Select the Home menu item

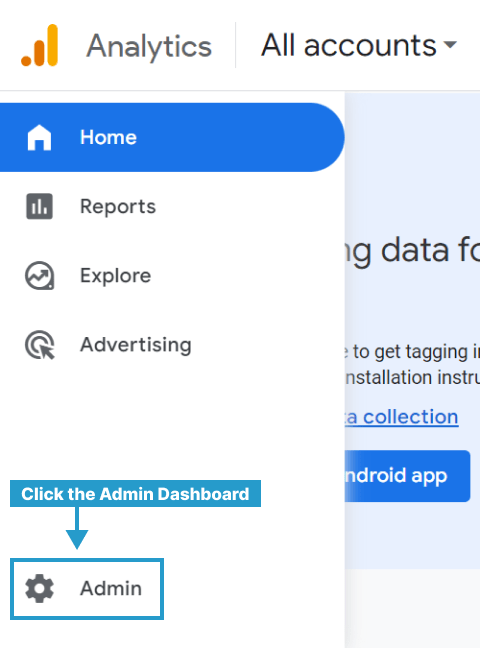click(172, 137)
